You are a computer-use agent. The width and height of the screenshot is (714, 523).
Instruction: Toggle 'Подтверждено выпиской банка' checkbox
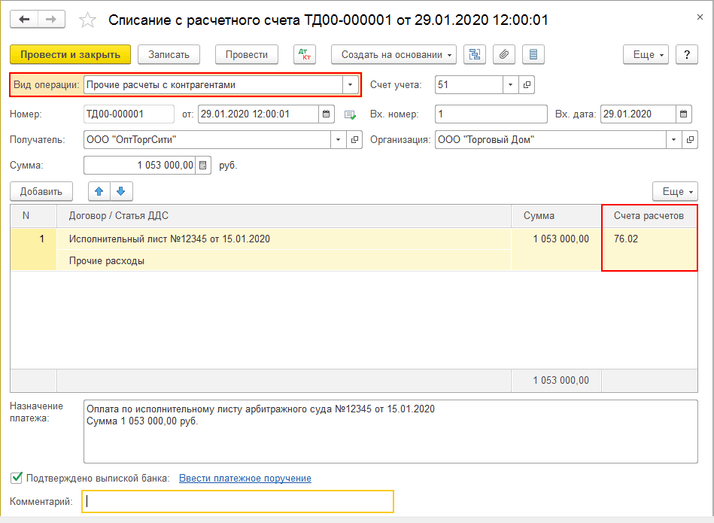(x=16, y=478)
